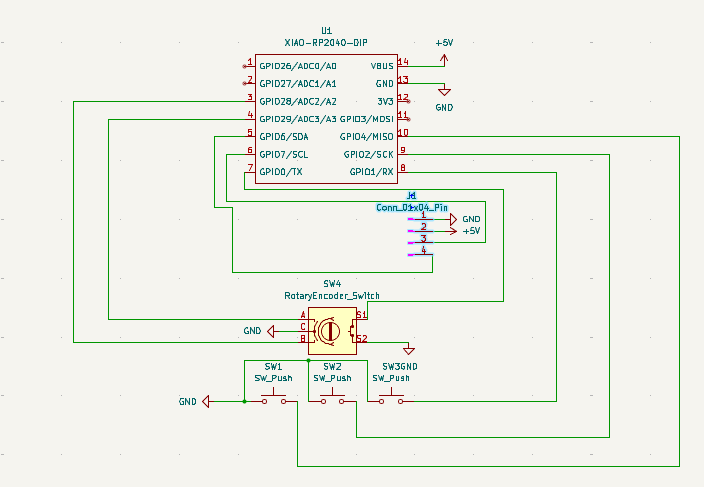Select the wire junction dot above SW2
Viewport: 704px width, 487px height.
(x=308, y=360)
